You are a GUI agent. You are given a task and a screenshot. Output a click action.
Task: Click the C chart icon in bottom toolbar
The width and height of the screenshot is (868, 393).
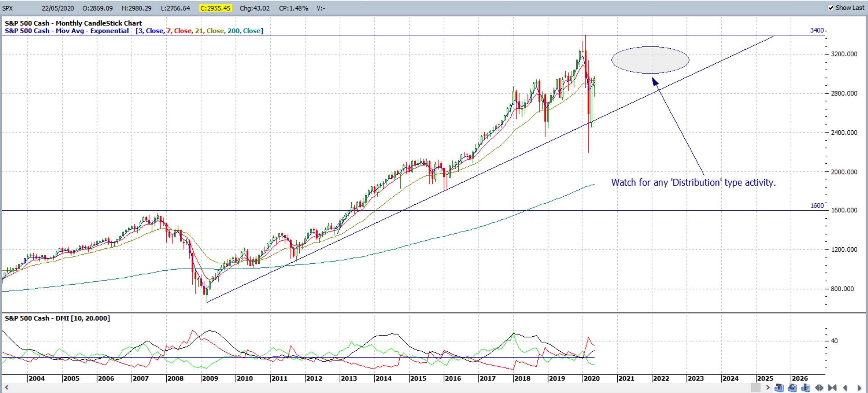pyautogui.click(x=792, y=387)
